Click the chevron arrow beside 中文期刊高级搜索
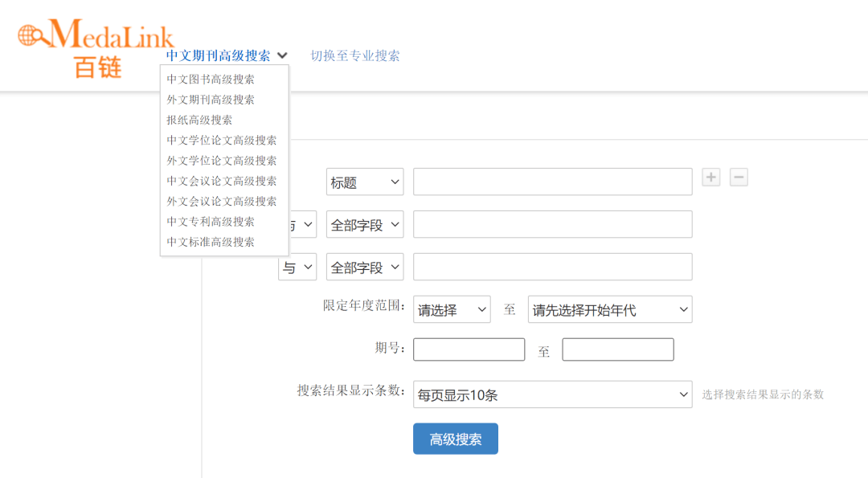This screenshot has height=478, width=868. 282,55
